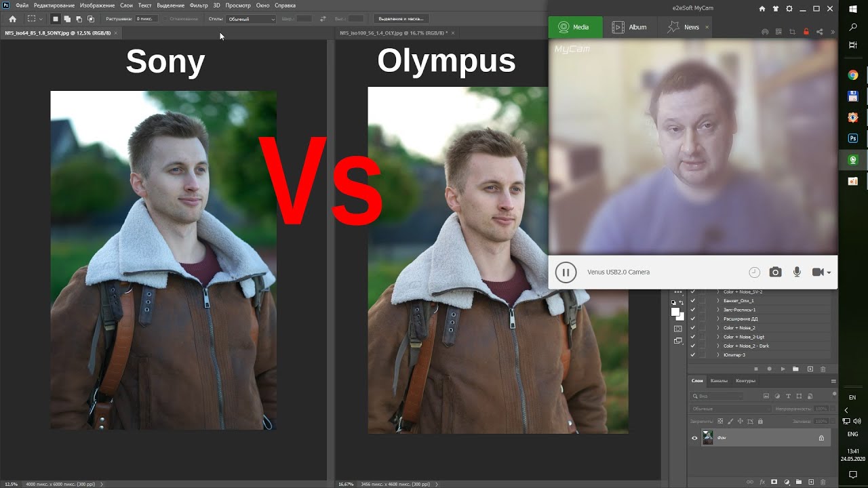Open the layer kind filter dropdown Вид
Viewport: 868px width, 488px height.
pyautogui.click(x=717, y=396)
